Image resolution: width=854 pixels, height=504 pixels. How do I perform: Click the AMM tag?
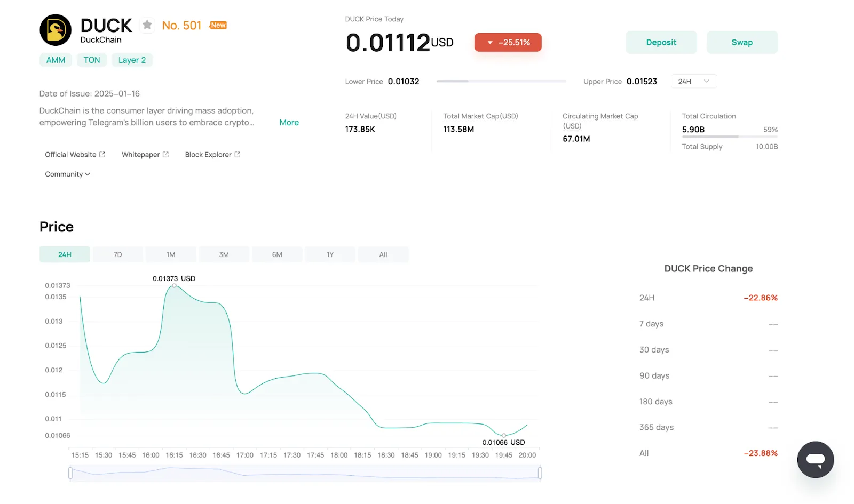pos(56,60)
